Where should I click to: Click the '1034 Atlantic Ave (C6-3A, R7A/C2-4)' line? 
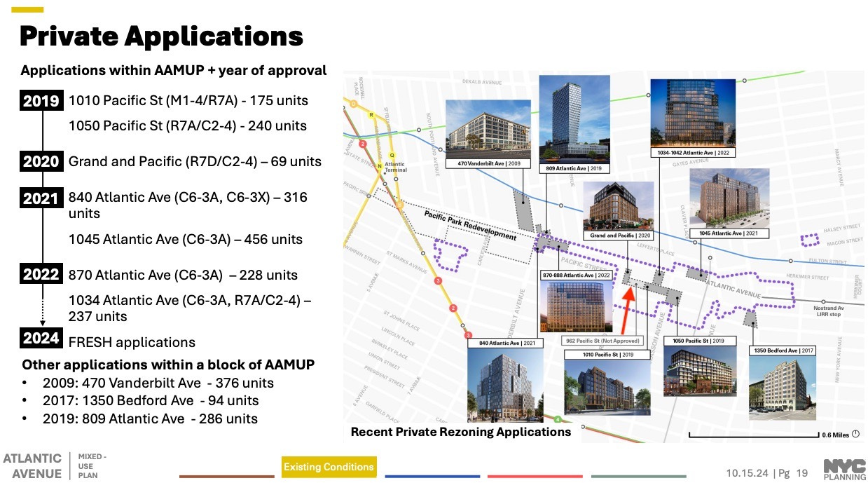[x=190, y=308]
